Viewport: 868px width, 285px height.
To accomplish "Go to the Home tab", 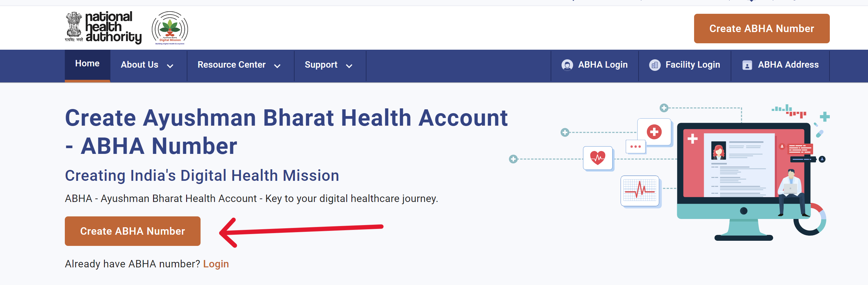I will [87, 63].
